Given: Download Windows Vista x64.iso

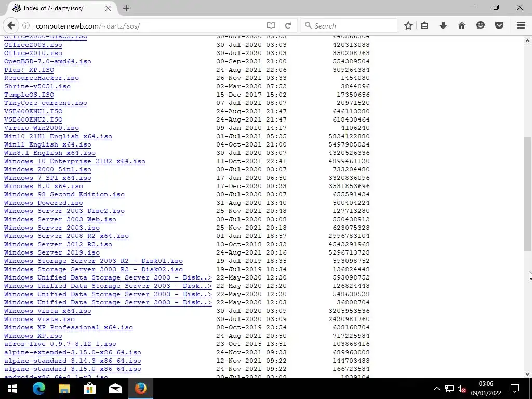Looking at the screenshot, I should [48, 311].
